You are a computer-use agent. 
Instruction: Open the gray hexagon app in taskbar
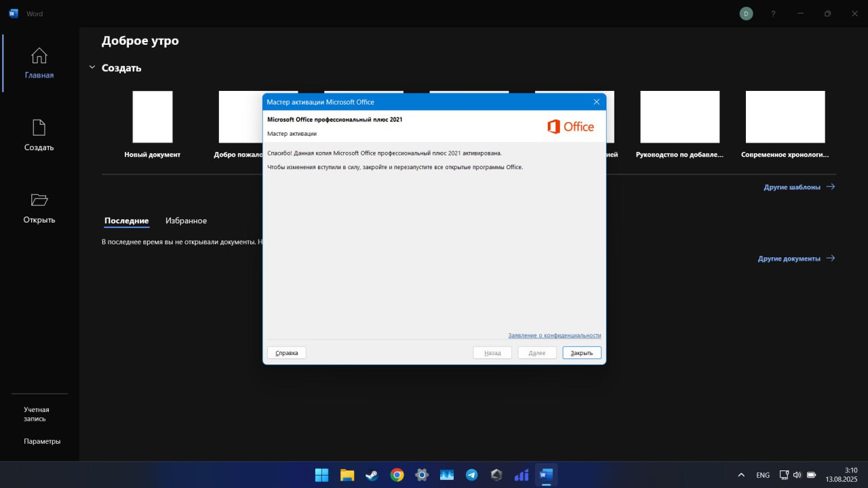click(x=496, y=475)
